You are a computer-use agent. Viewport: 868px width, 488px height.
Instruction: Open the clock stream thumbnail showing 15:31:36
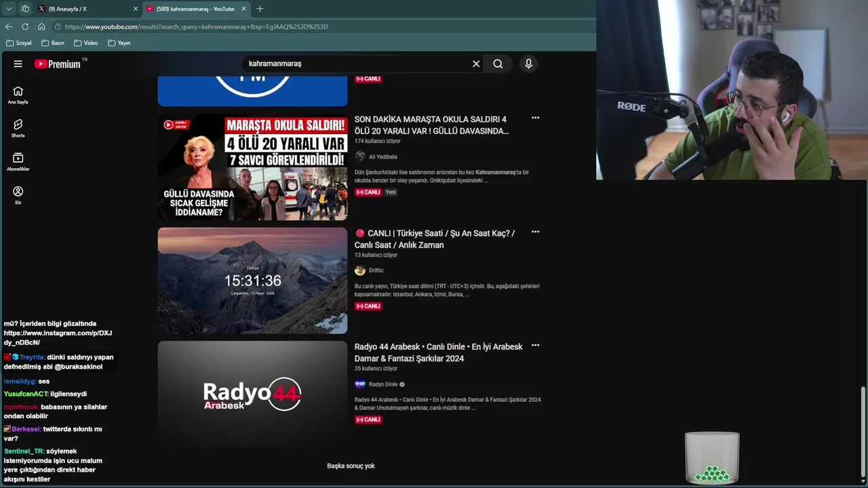click(252, 281)
